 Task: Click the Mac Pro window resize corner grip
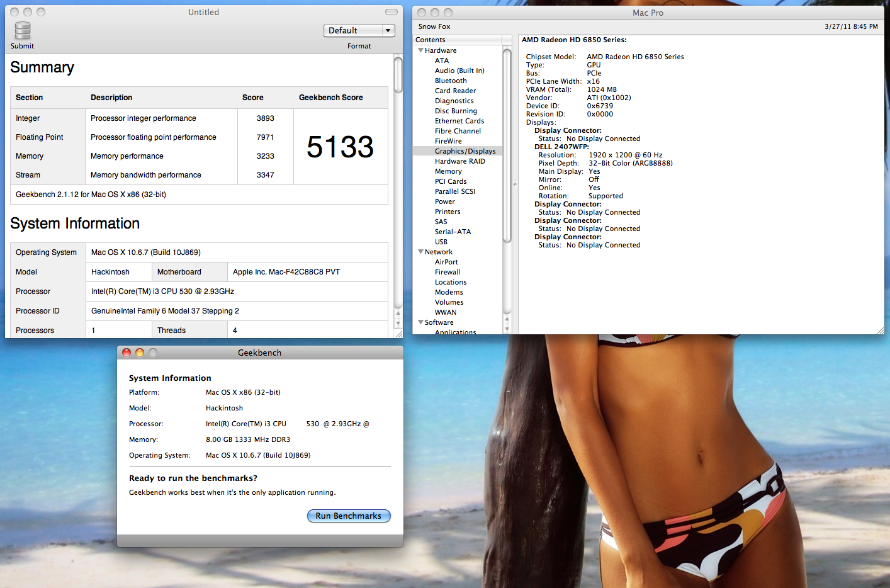point(879,329)
